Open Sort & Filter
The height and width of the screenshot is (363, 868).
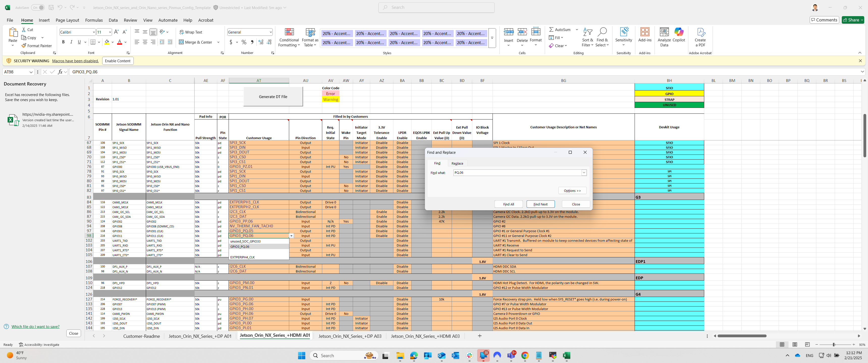click(x=587, y=37)
